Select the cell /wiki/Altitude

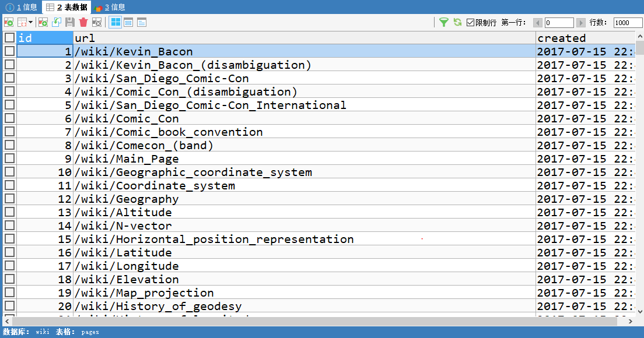point(304,212)
